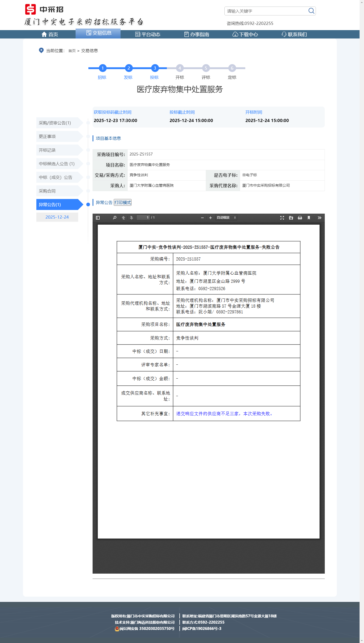
Task: Click step 5 评标 circle
Action: point(206,68)
